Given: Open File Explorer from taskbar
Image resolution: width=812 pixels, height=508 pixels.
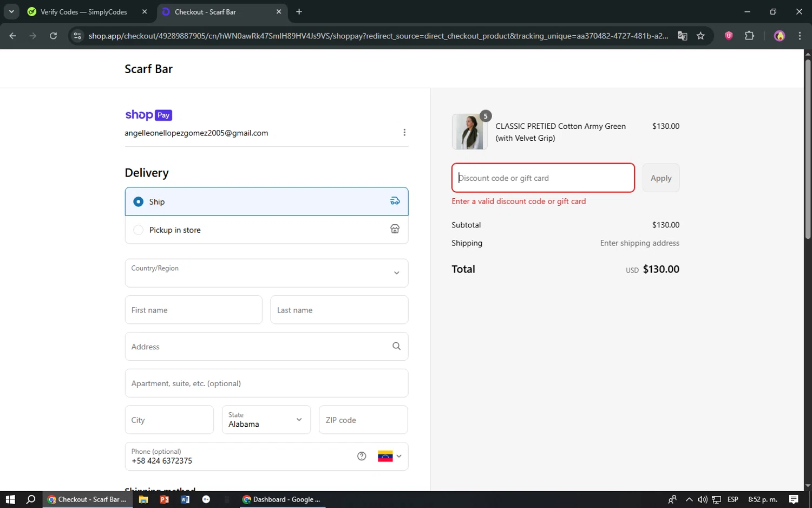Looking at the screenshot, I should (x=143, y=499).
